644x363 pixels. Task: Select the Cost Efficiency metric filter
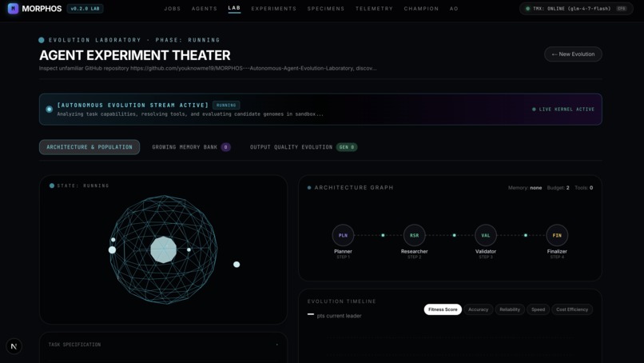[x=572, y=309]
